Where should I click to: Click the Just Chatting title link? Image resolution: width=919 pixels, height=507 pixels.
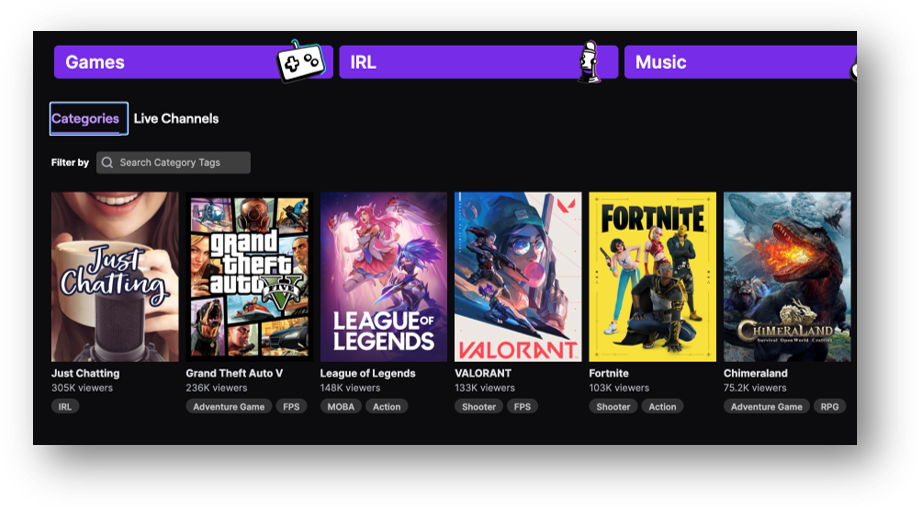(86, 373)
